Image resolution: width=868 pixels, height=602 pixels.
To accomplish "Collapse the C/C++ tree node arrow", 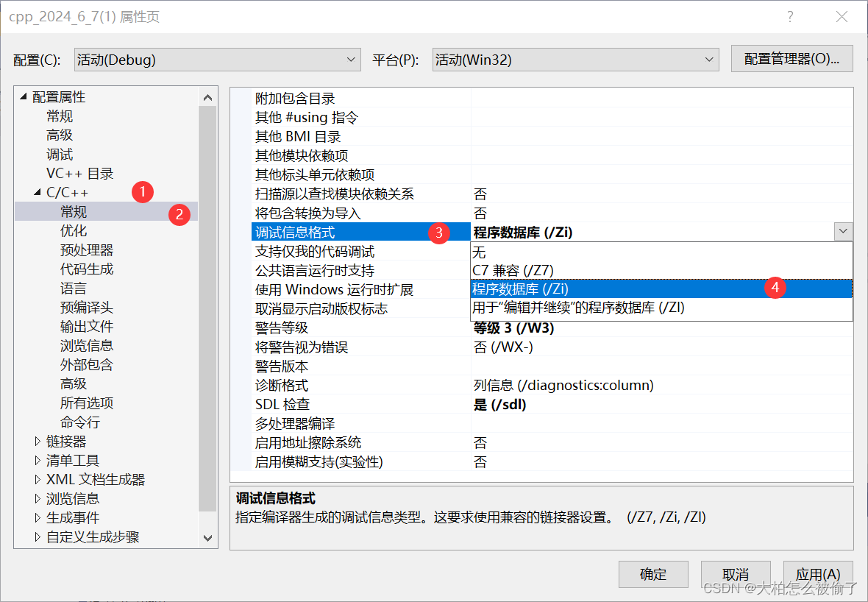I will (37, 192).
